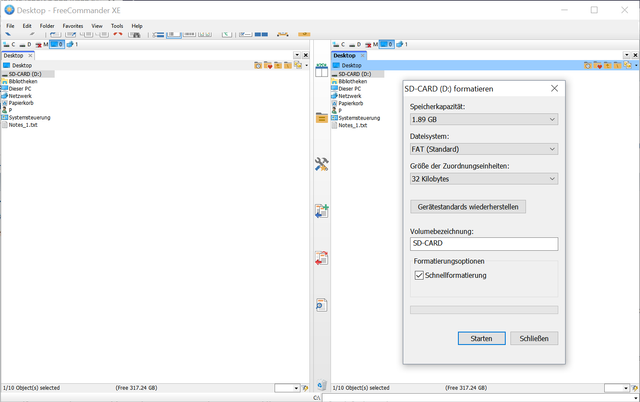Click the Volumebezeichnung input field containing SD-CARD
The image size is (640, 402).
(484, 244)
